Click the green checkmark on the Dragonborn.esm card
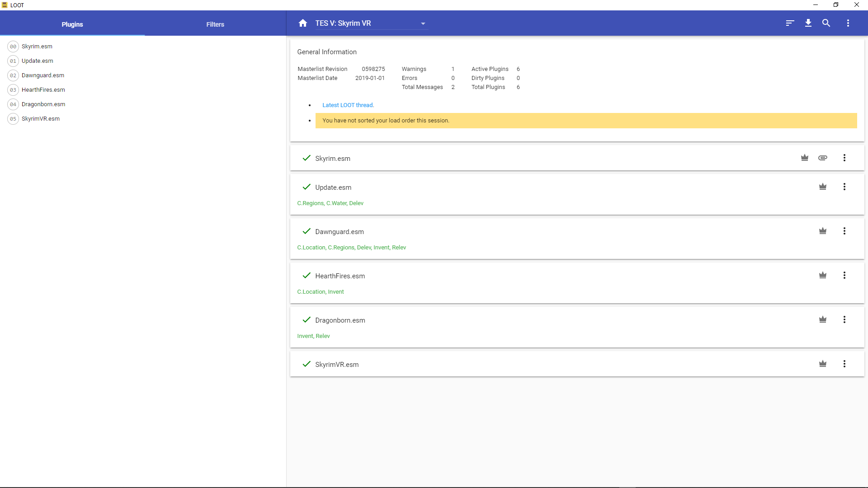The width and height of the screenshot is (868, 488). [x=307, y=319]
